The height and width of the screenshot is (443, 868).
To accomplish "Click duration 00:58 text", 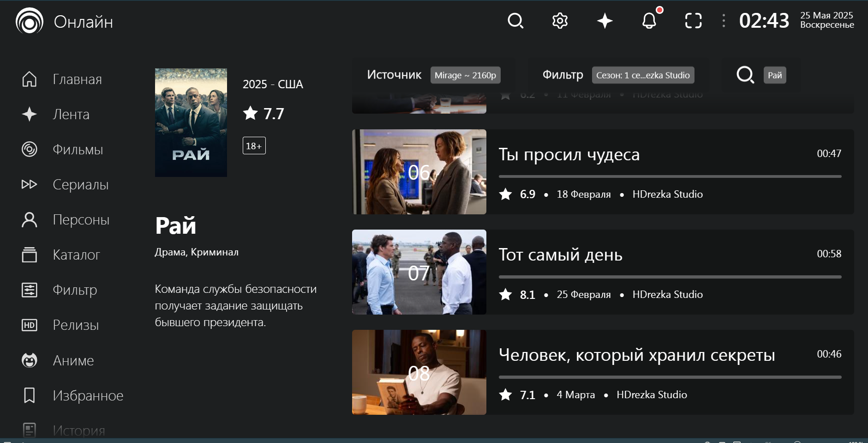I will point(829,254).
